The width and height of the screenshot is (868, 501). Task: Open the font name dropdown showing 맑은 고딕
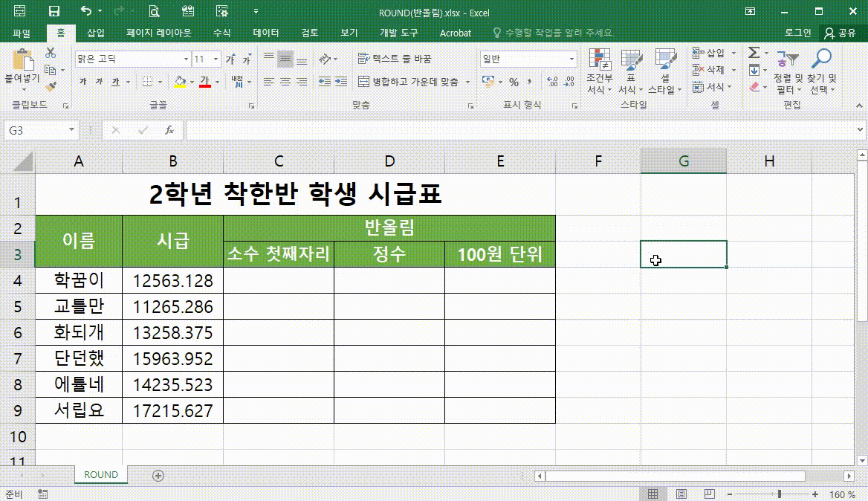[186, 59]
